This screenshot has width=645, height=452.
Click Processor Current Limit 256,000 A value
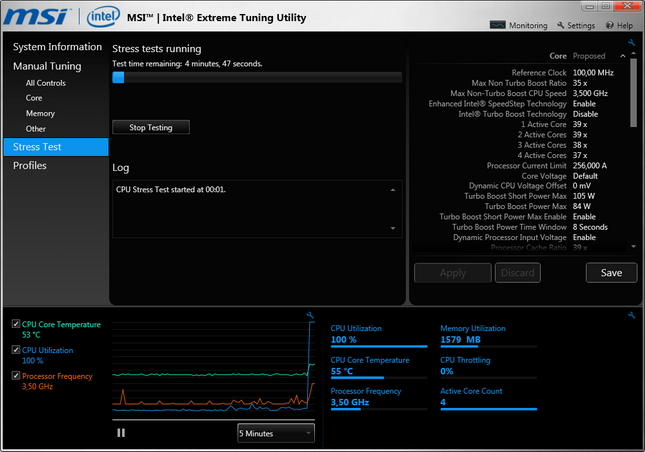[x=589, y=166]
